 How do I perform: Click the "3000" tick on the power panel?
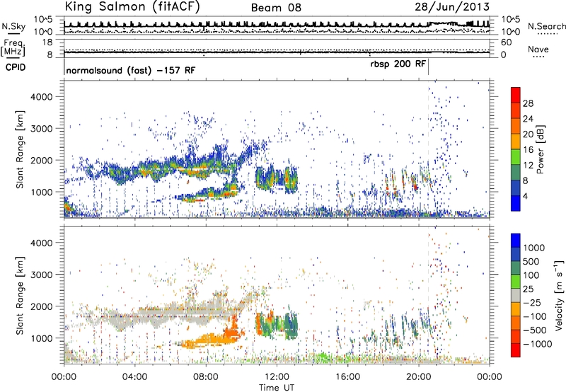click(41, 129)
